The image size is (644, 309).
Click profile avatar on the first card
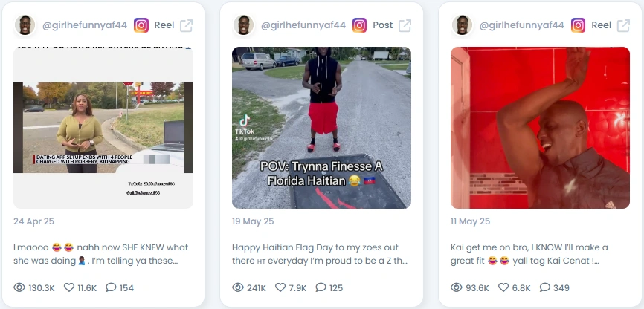[25, 25]
